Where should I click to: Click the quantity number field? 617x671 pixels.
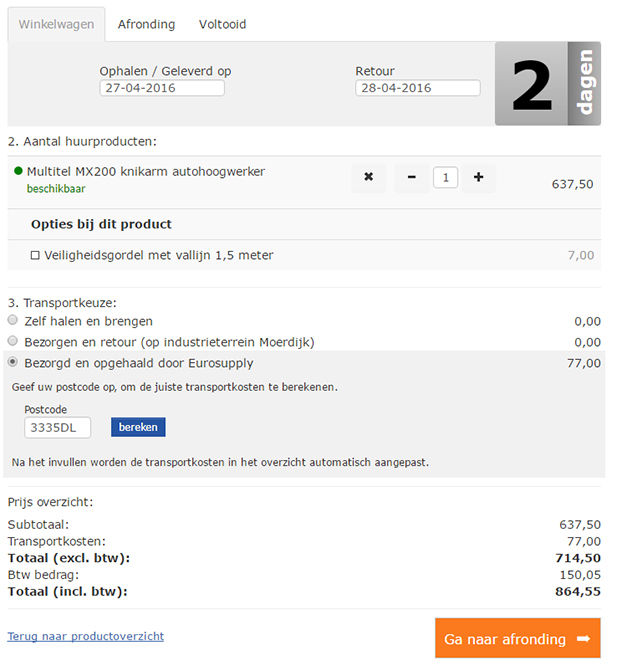pos(445,178)
